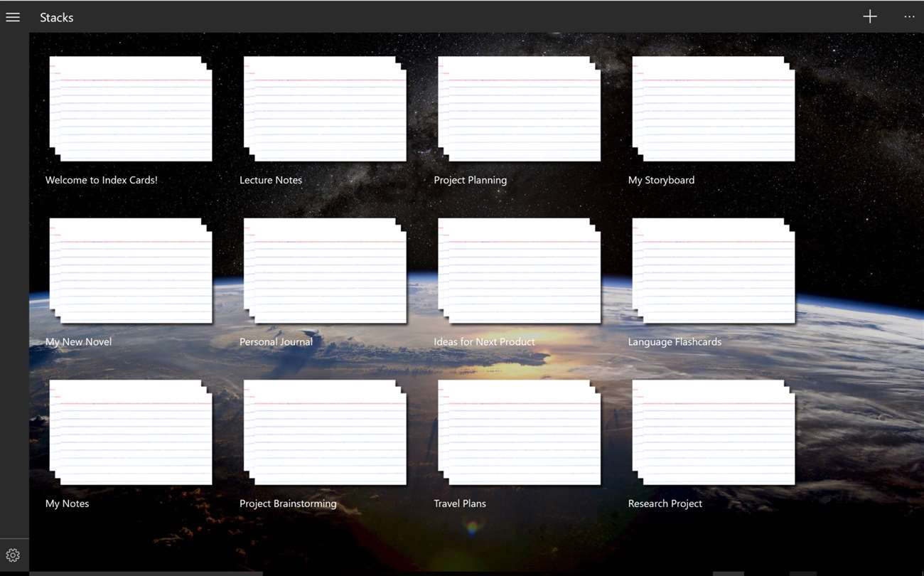This screenshot has width=924, height=576.
Task: Click the 'My Notes' label
Action: pos(67,503)
